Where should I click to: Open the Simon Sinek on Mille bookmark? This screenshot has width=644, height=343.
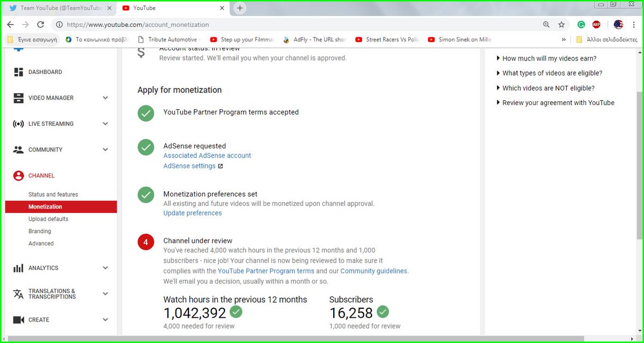click(x=459, y=40)
